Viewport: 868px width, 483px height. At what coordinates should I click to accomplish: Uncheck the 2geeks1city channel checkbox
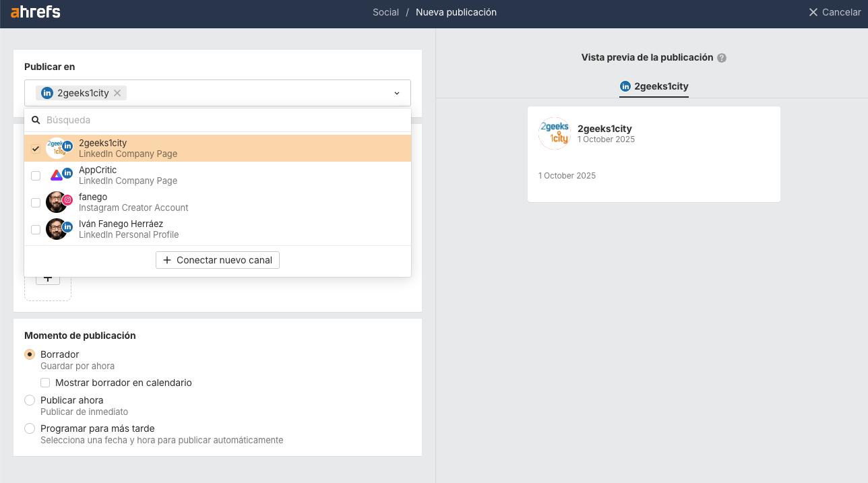36,149
